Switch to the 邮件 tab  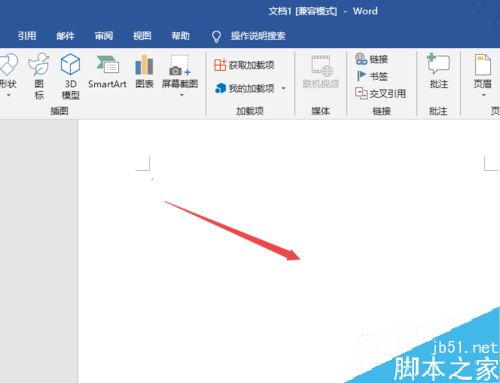click(65, 36)
